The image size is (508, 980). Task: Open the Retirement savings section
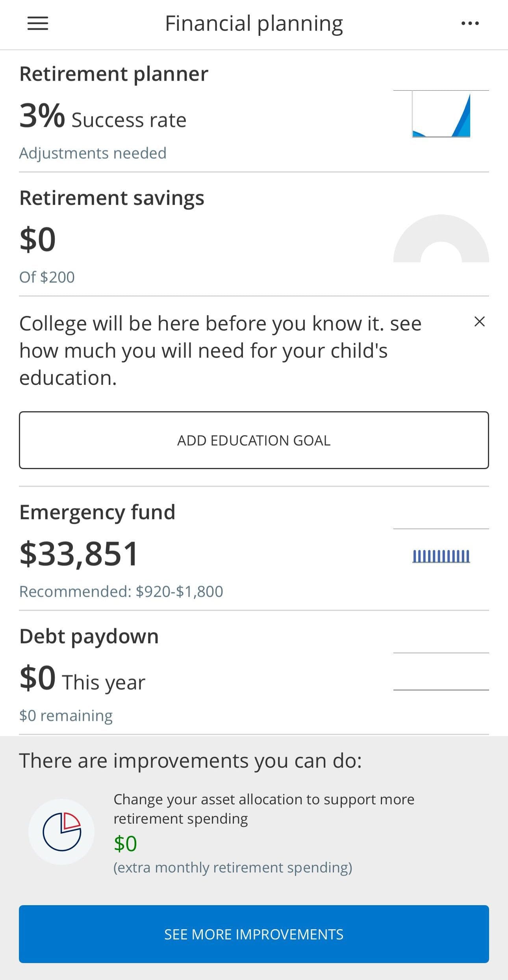tap(254, 234)
